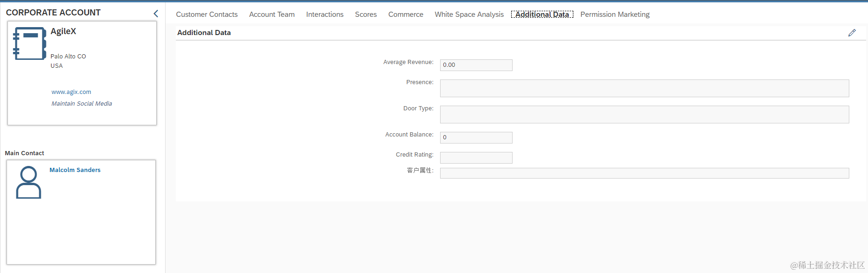This screenshot has height=273, width=868.
Task: Click the Account Balance label
Action: tap(409, 135)
